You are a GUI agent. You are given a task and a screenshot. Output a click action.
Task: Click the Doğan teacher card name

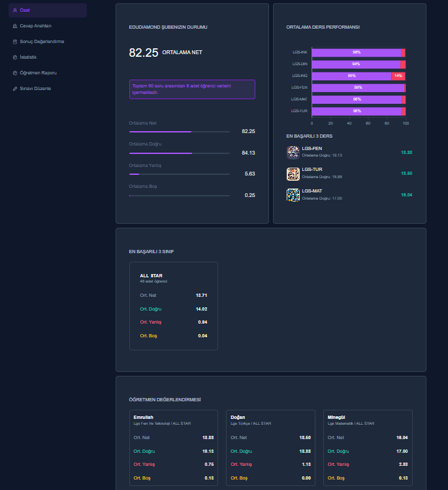238,417
